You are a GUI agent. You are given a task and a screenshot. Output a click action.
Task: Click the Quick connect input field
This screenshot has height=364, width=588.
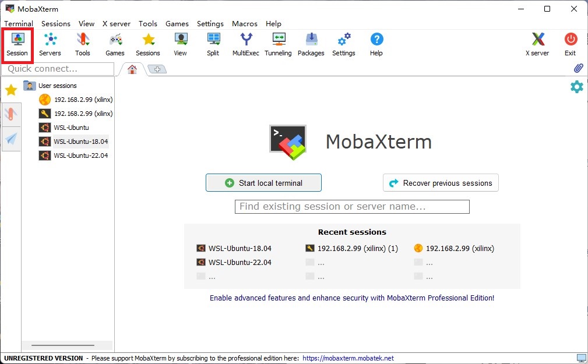click(58, 69)
